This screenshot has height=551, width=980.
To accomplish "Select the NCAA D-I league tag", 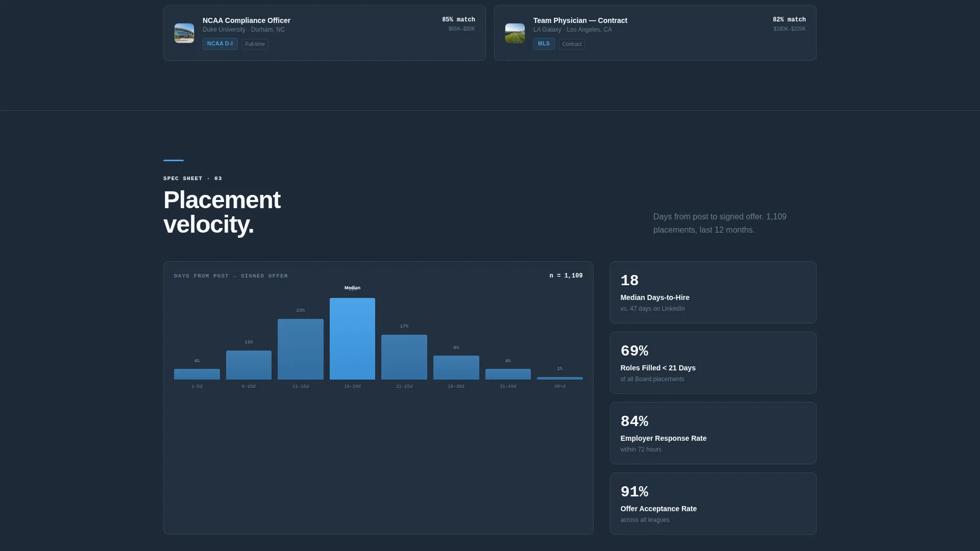I will (x=220, y=44).
